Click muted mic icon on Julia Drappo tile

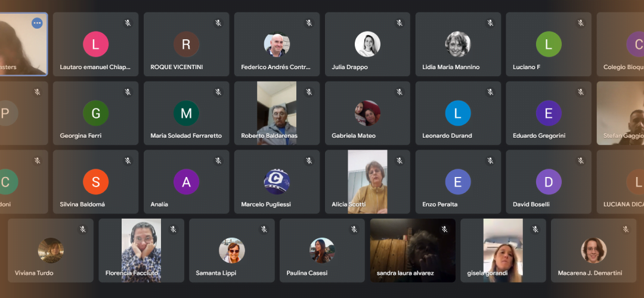[400, 23]
